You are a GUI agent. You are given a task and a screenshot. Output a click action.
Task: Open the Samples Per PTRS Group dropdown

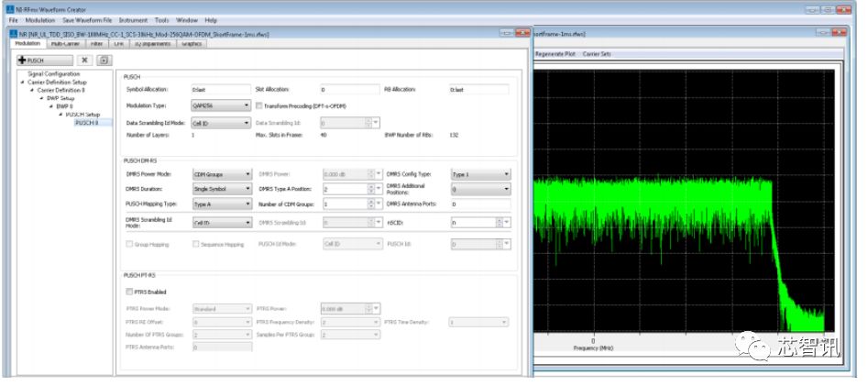point(350,335)
